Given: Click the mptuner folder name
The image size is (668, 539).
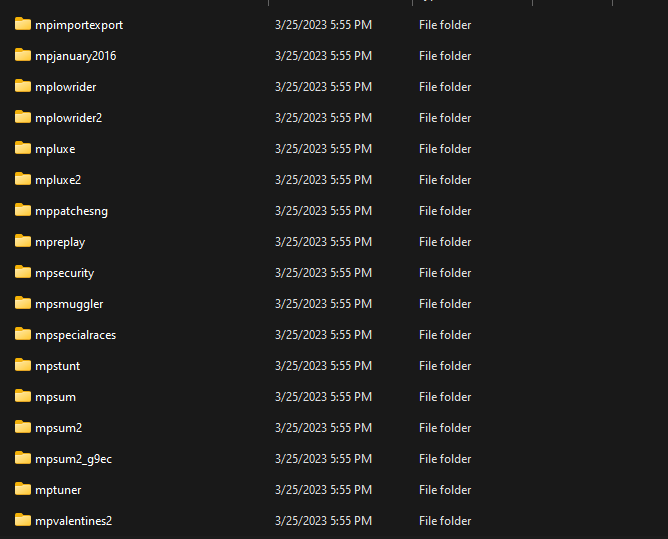Looking at the screenshot, I should coord(58,490).
